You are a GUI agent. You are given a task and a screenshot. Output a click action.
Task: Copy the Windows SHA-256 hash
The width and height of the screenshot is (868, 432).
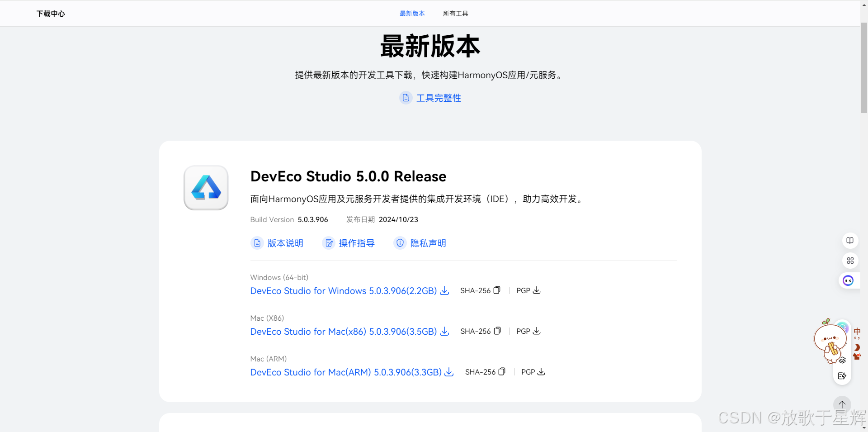(x=497, y=290)
